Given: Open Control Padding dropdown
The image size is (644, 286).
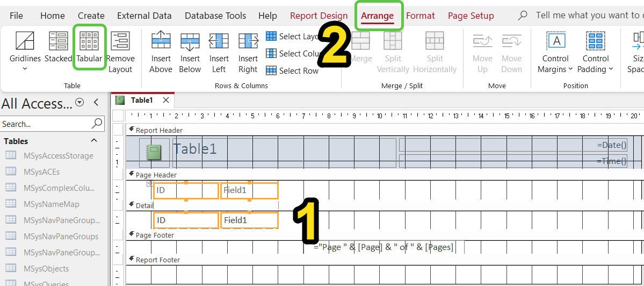Looking at the screenshot, I should pyautogui.click(x=595, y=52).
